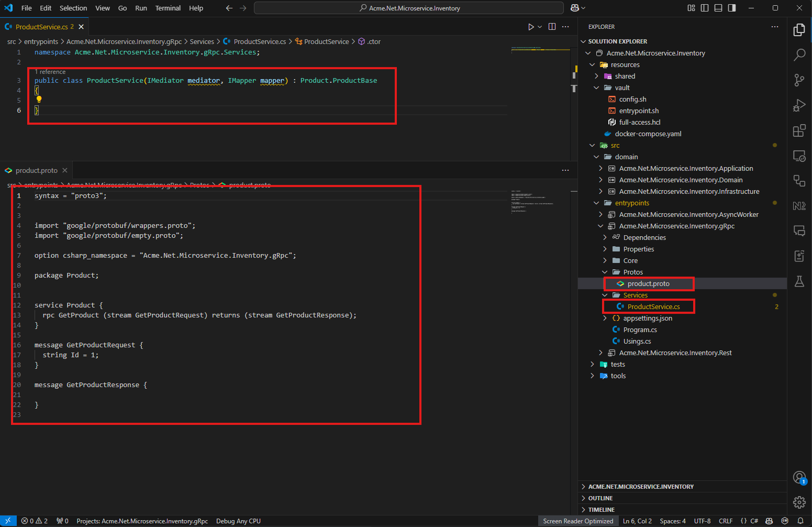Screen dimensions: 812x527
Task: Click the command center search box
Action: (x=409, y=8)
